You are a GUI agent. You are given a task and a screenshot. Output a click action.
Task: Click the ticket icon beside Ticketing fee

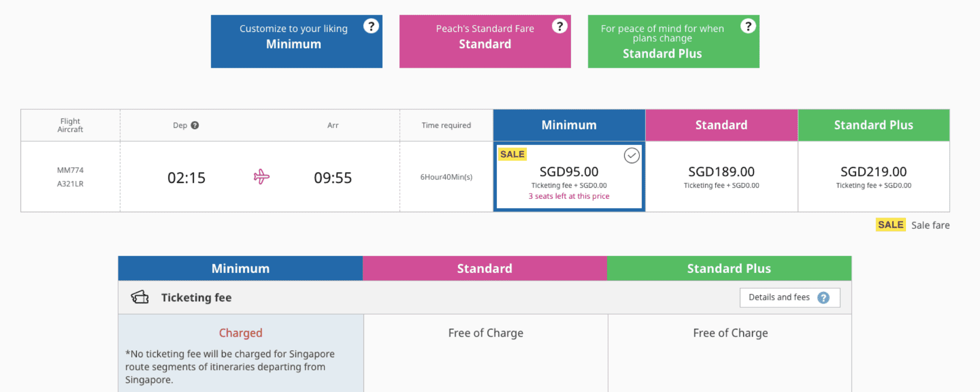click(x=140, y=297)
